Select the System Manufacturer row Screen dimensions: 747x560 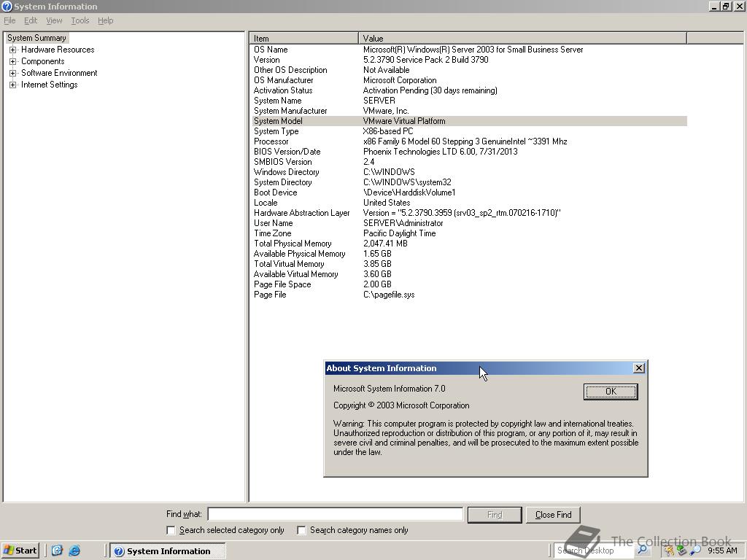469,111
